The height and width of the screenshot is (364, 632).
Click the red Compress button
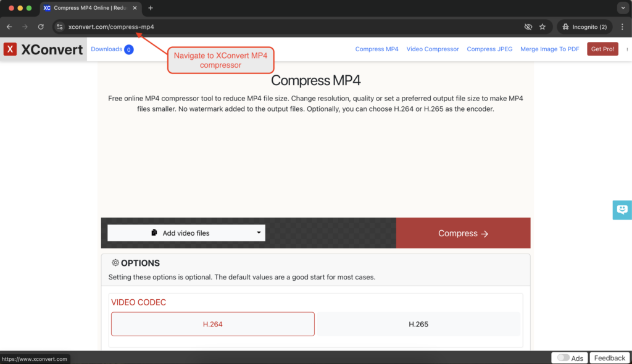[x=463, y=233]
